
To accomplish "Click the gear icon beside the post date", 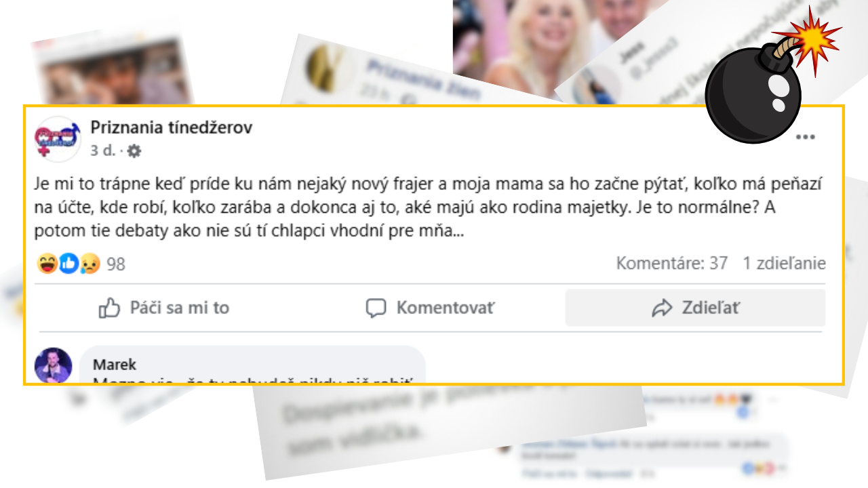I will click(x=134, y=151).
